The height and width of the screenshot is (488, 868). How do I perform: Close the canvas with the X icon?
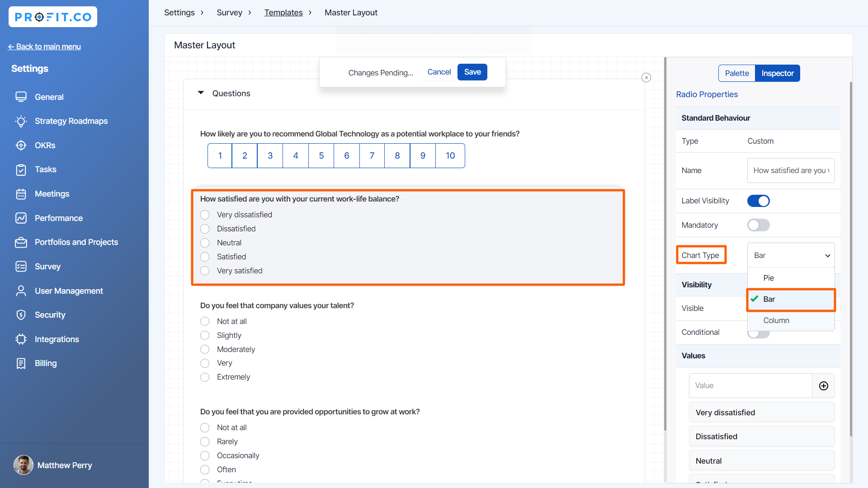click(646, 78)
